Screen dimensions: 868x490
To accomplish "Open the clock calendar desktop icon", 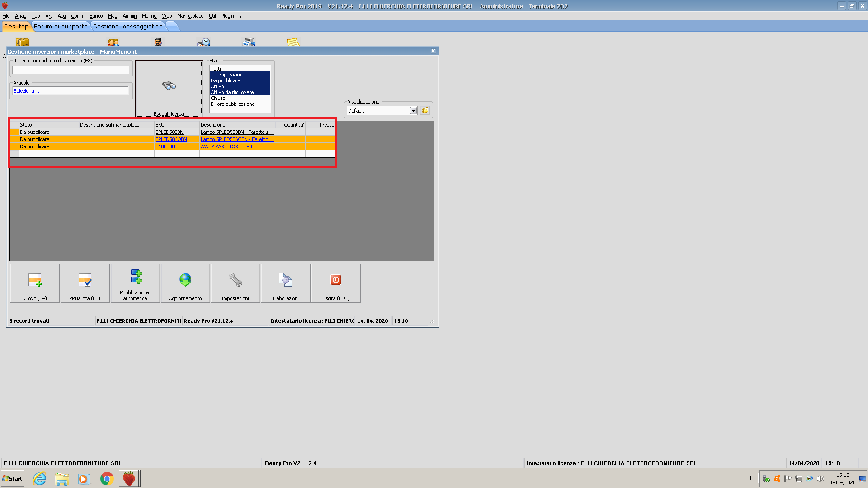I will pos(204,42).
